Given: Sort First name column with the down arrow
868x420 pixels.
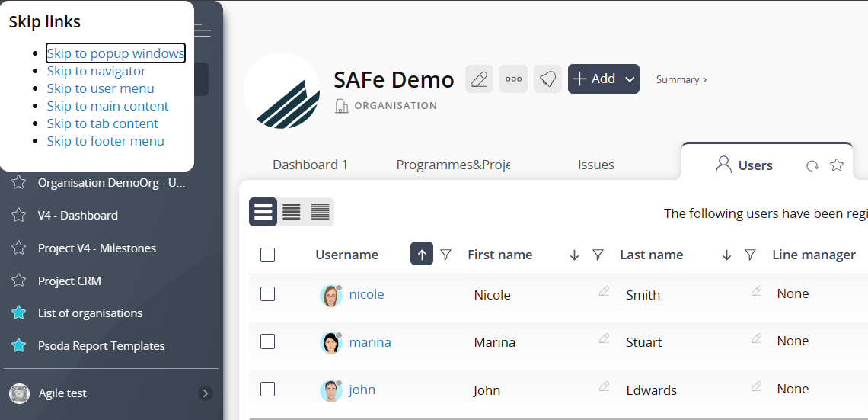Looking at the screenshot, I should click(x=575, y=255).
